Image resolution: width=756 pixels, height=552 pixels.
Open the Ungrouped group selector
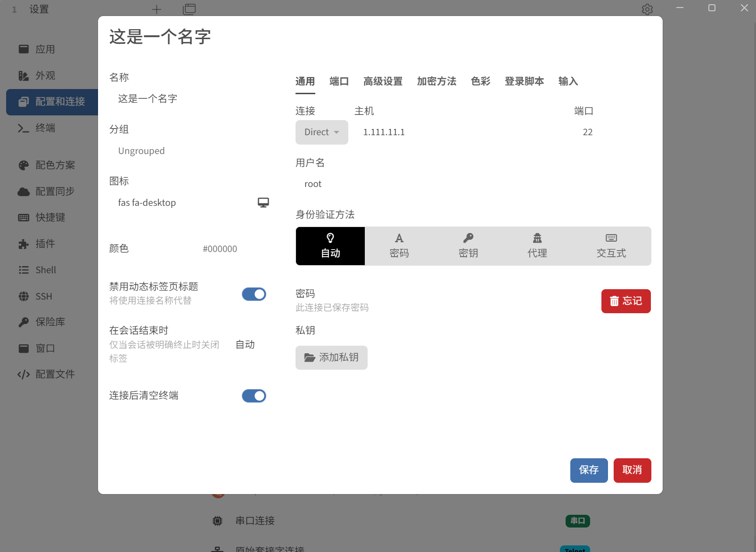pos(189,151)
